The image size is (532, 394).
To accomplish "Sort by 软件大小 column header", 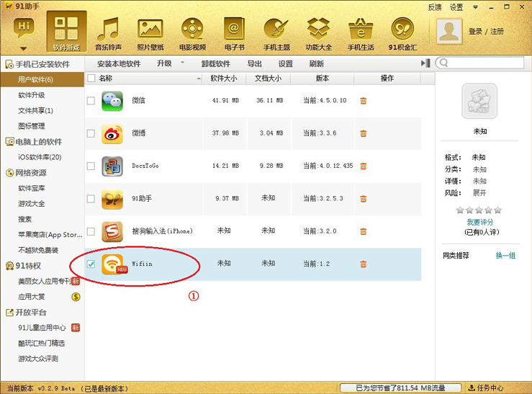I will 224,79.
